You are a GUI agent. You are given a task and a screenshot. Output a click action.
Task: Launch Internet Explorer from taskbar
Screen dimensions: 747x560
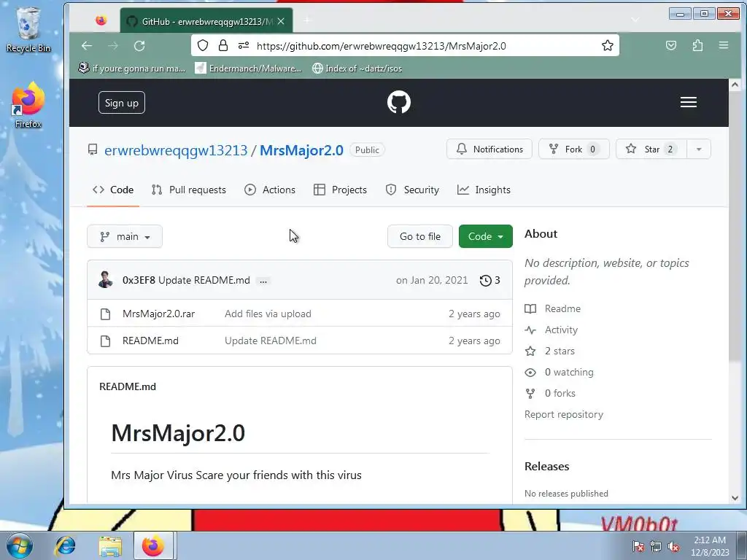65,545
